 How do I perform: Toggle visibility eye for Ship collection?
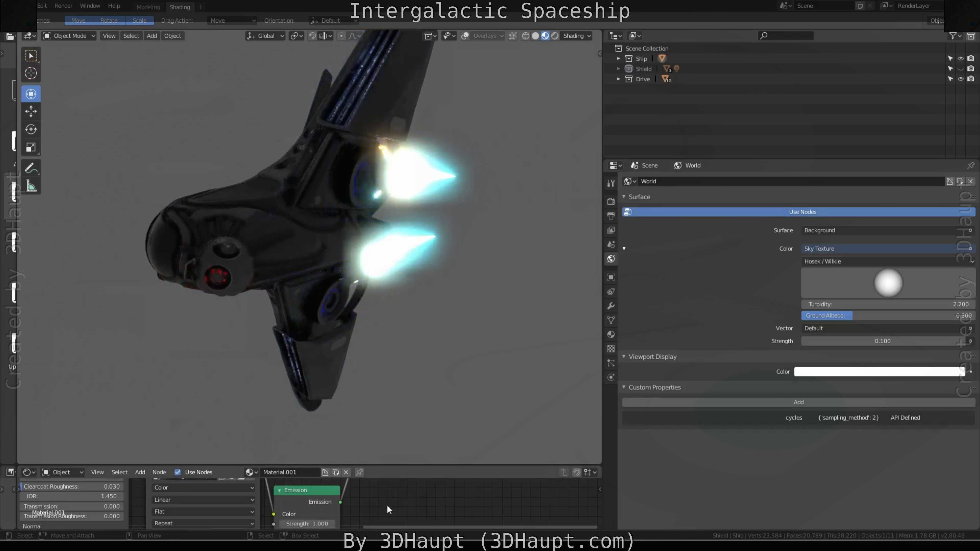(960, 59)
